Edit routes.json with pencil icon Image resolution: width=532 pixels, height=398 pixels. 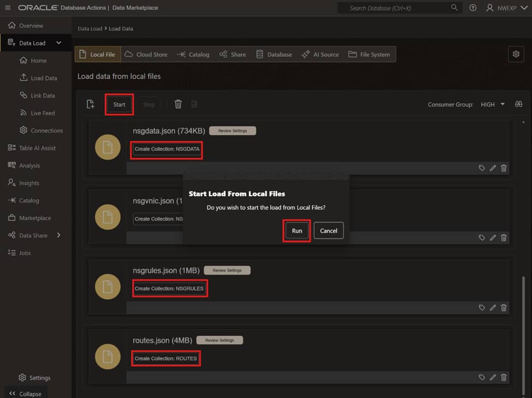coord(493,377)
